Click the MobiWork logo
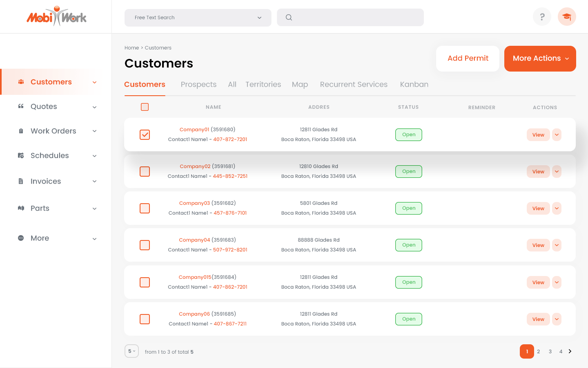Viewport: 588px width, 368px height. pos(56,17)
